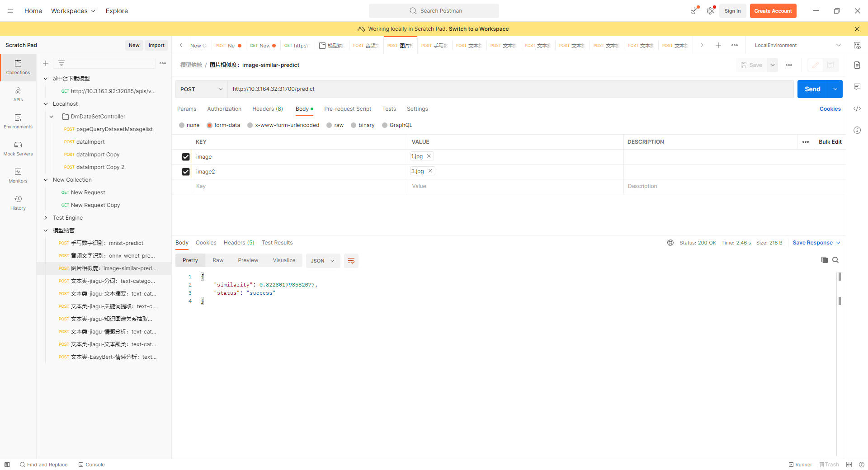This screenshot has width=868, height=470.
Task: Click the Import button
Action: pyautogui.click(x=156, y=45)
